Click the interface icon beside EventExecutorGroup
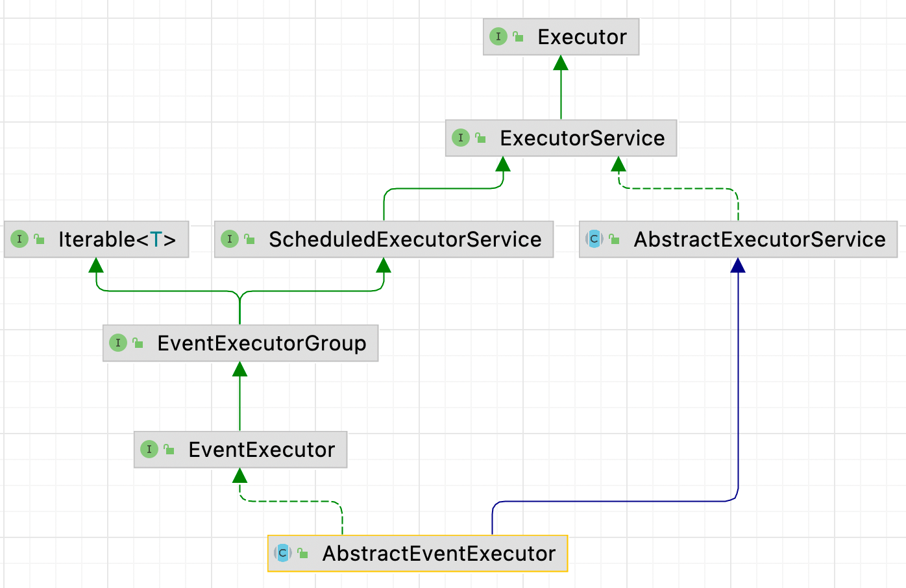This screenshot has height=588, width=906. (x=117, y=343)
